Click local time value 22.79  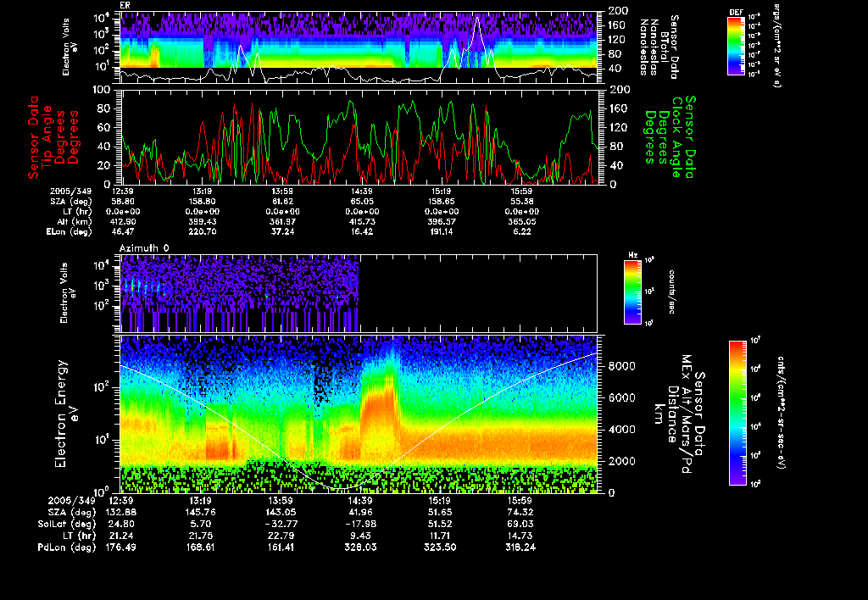click(x=281, y=536)
